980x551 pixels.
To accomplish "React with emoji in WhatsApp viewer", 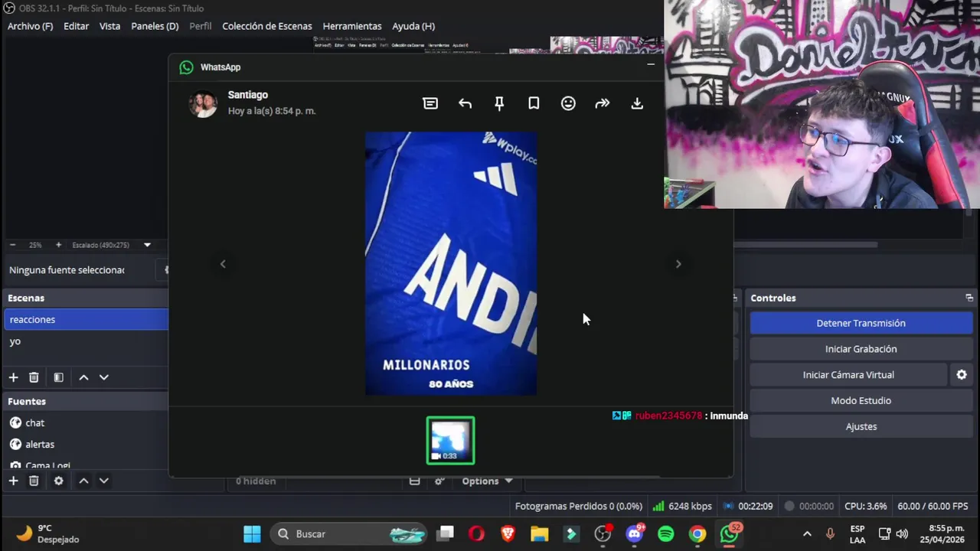I will click(x=568, y=103).
